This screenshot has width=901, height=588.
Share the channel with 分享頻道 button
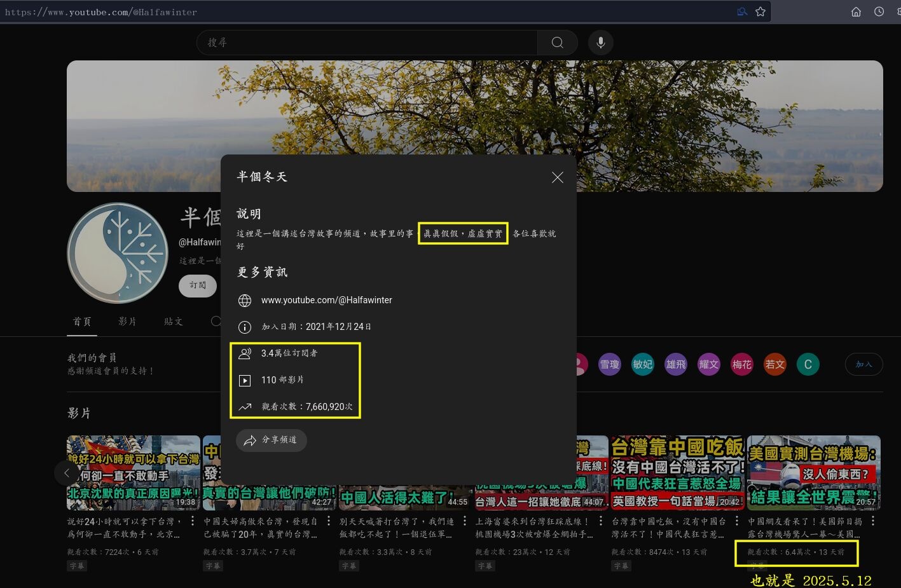point(272,440)
